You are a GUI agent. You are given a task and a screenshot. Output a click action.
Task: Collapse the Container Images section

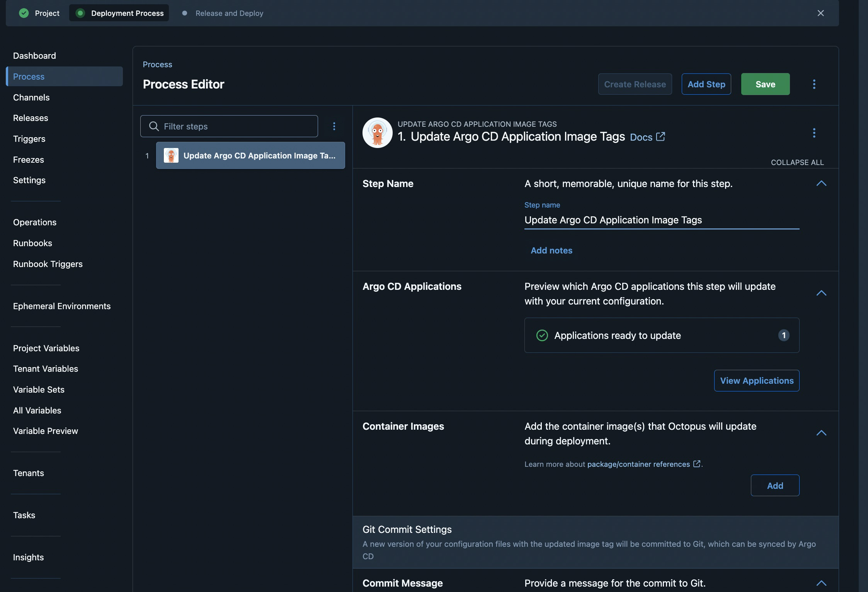click(821, 433)
